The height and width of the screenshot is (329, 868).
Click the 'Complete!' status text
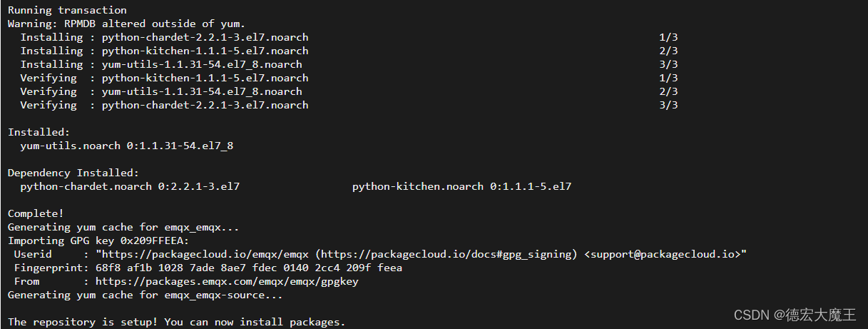(36, 213)
